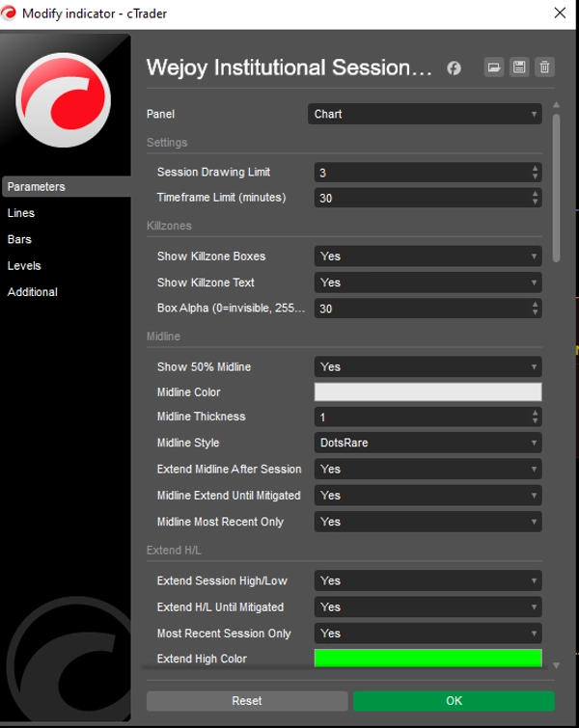Expand the Panel dropdown set to Chart
The width and height of the screenshot is (579, 728).
(x=425, y=114)
